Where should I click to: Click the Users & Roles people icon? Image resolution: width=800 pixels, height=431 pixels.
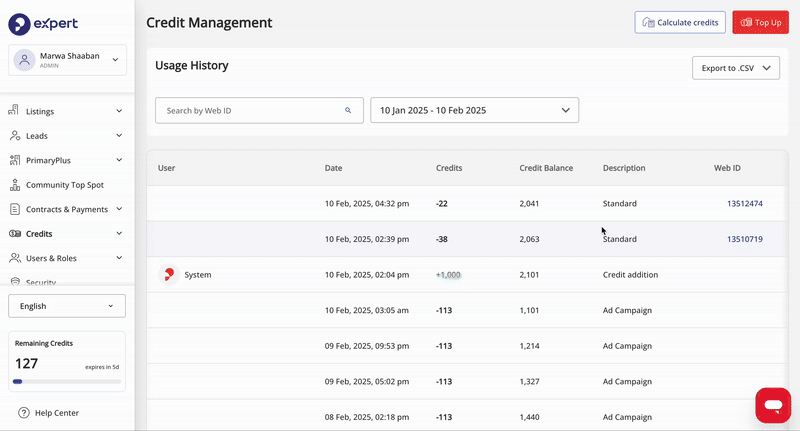click(15, 258)
